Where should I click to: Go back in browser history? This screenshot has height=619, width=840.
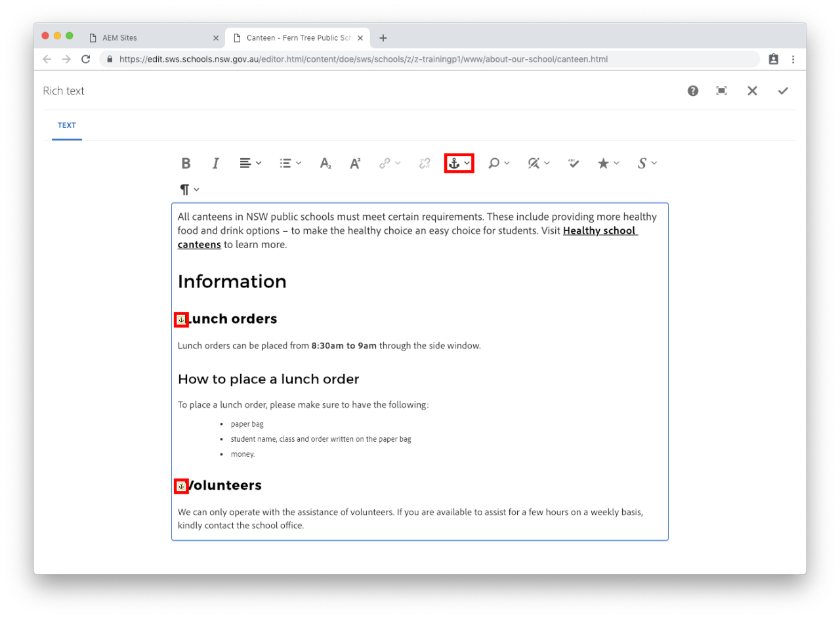(x=47, y=59)
